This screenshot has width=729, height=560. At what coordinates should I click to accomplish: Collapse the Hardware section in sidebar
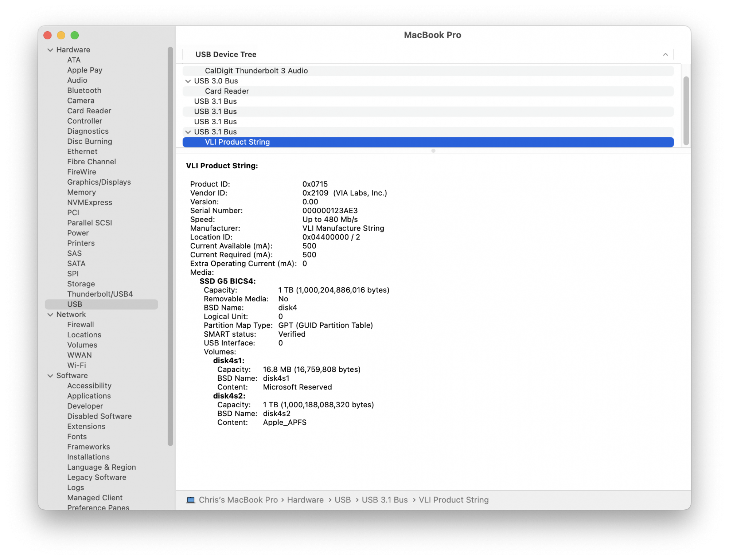pos(50,50)
